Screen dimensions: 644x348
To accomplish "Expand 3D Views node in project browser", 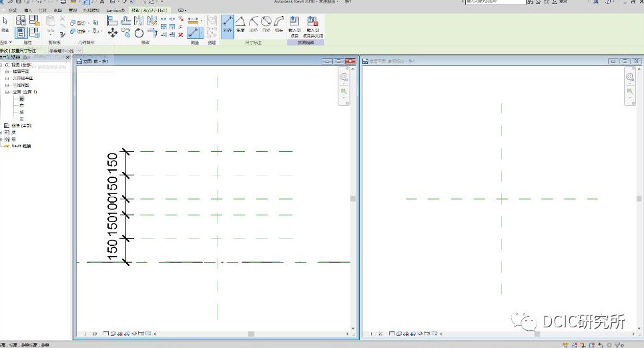I will point(7,85).
